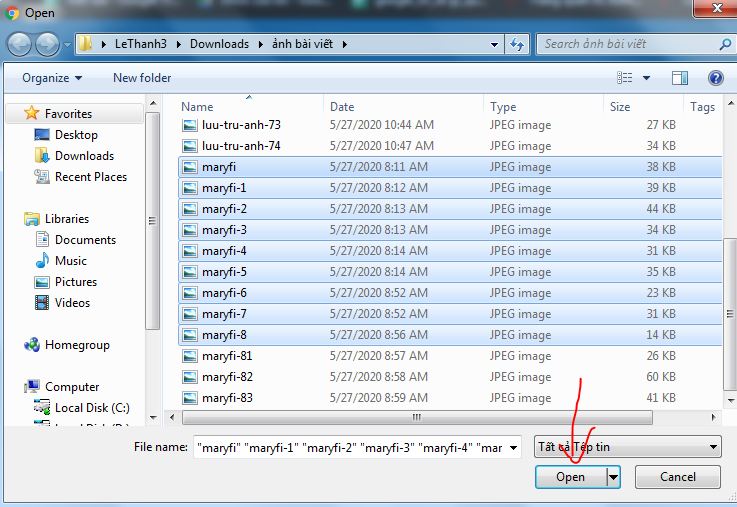Image resolution: width=737 pixels, height=507 pixels.
Task: Click the file list horizontal scroll right arrow
Action: coord(713,417)
